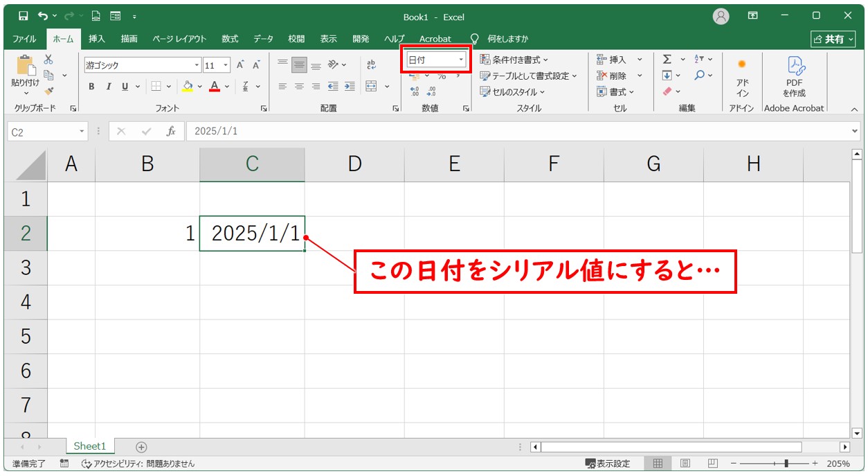This screenshot has height=476, width=868.
Task: Open the fill color dropdown arrow
Action: 200,87
